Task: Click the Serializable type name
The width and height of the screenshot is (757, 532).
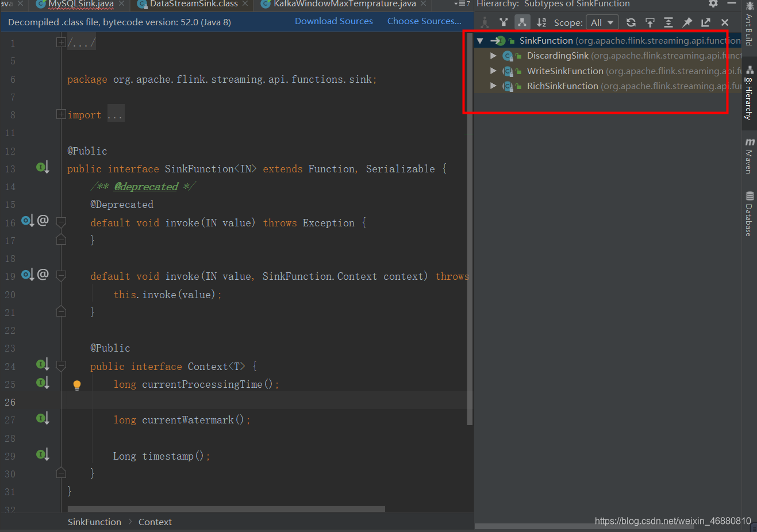Action: coord(401,169)
